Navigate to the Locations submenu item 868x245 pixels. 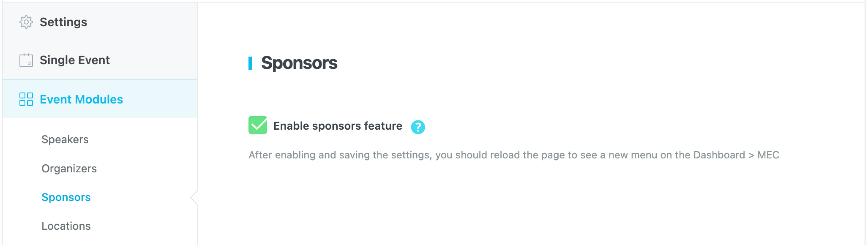pos(66,226)
